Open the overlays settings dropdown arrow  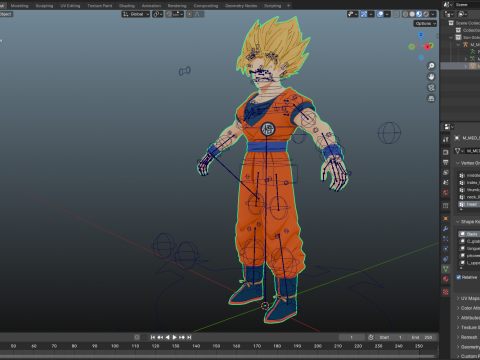pos(387,14)
